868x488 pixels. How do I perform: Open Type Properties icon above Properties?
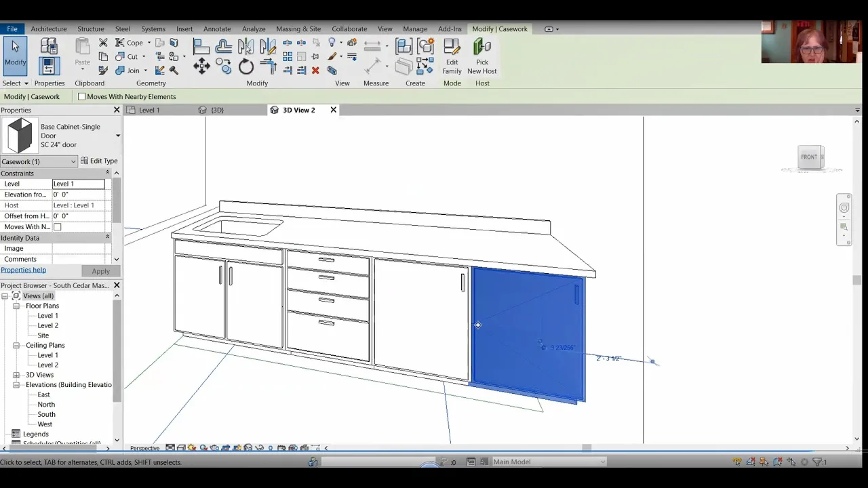point(49,45)
